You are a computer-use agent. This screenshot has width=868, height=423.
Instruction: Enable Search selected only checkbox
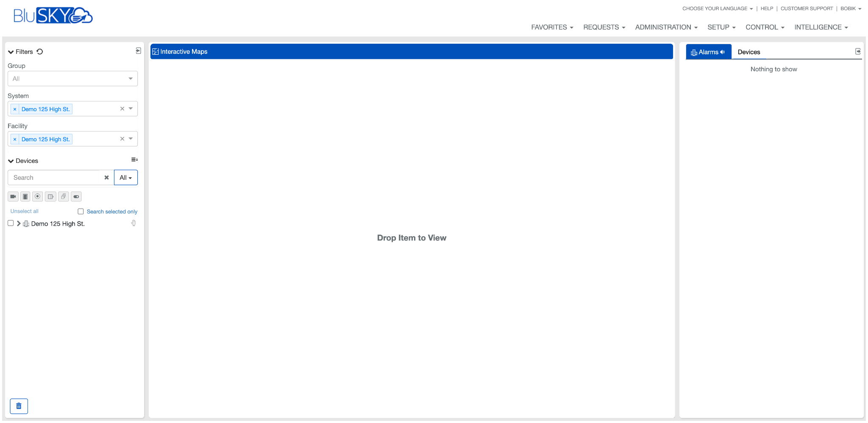[81, 211]
